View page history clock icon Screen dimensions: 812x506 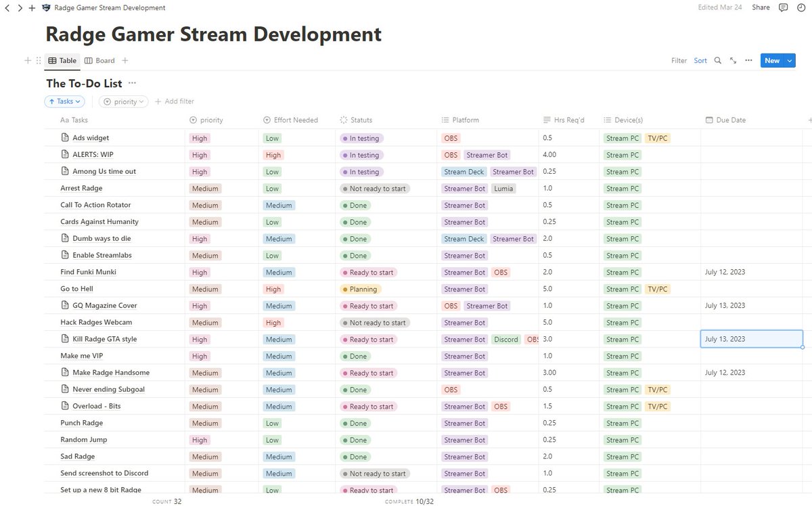(800, 7)
